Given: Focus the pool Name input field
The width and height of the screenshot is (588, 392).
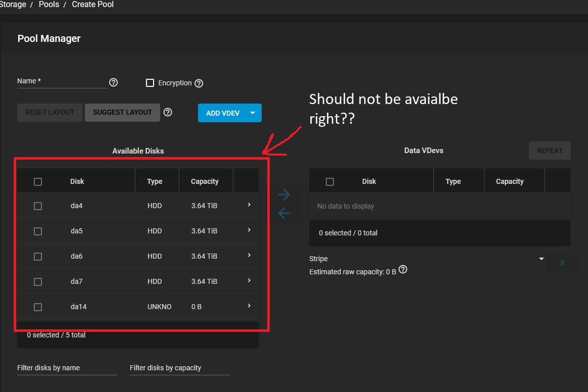Looking at the screenshot, I should (x=62, y=81).
